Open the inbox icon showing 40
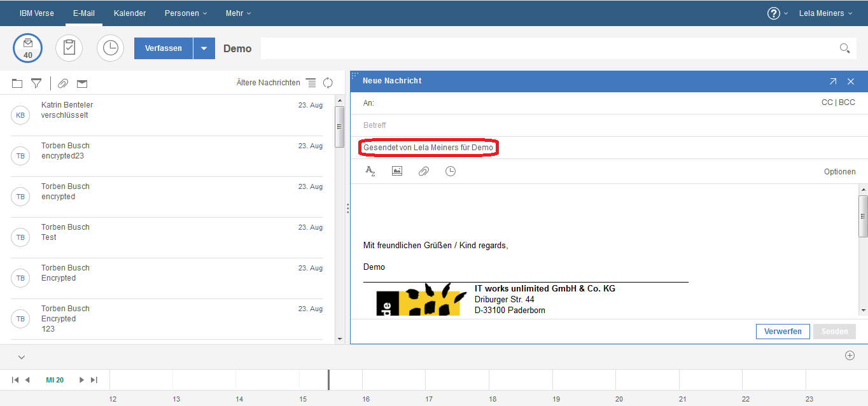Screen dimensions: 868x406 28,48
